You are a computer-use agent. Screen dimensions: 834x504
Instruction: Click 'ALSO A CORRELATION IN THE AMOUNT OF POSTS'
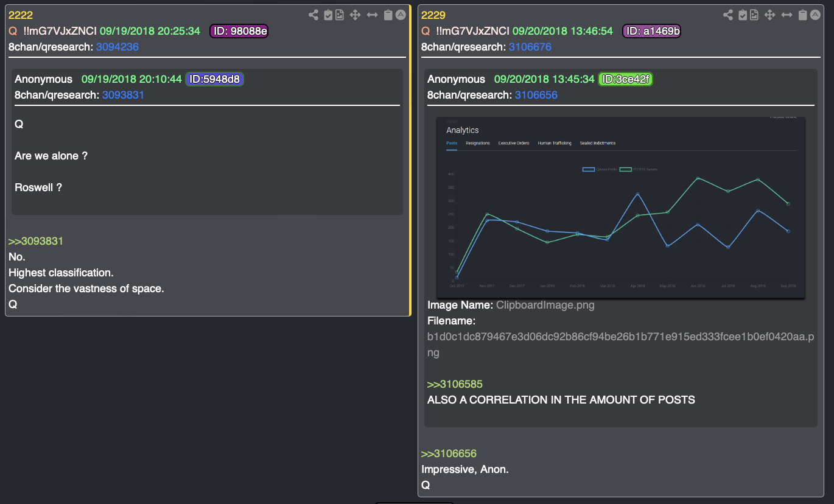point(561,400)
